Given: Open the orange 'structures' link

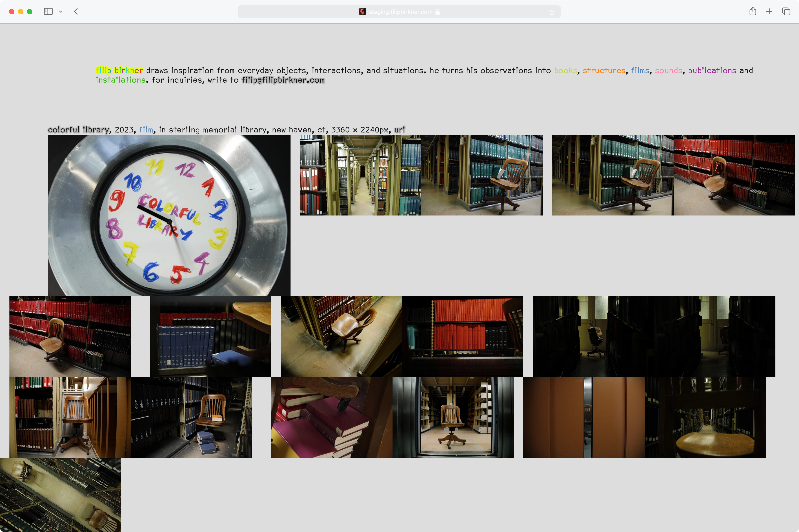Looking at the screenshot, I should tap(604, 70).
